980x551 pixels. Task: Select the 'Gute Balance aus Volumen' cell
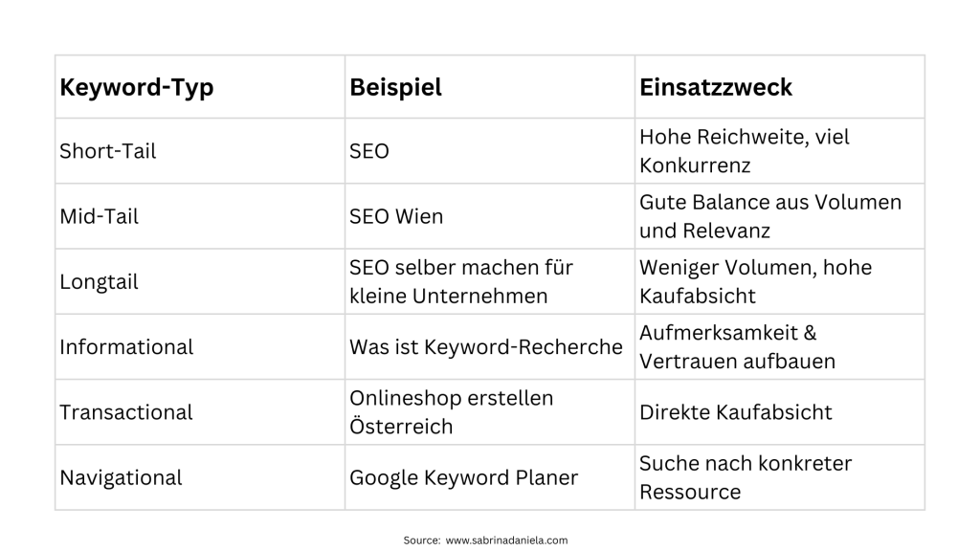pos(770,216)
